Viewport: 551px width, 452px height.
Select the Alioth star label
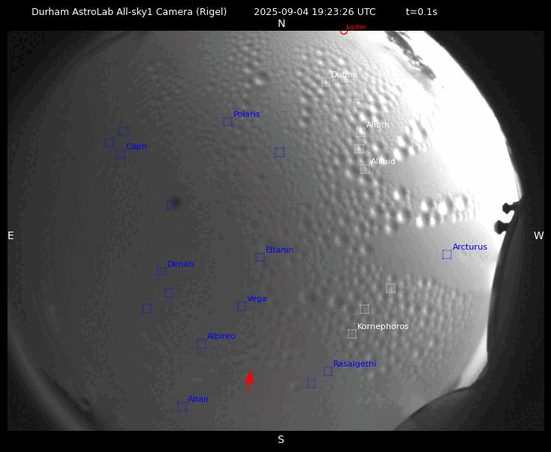click(378, 125)
